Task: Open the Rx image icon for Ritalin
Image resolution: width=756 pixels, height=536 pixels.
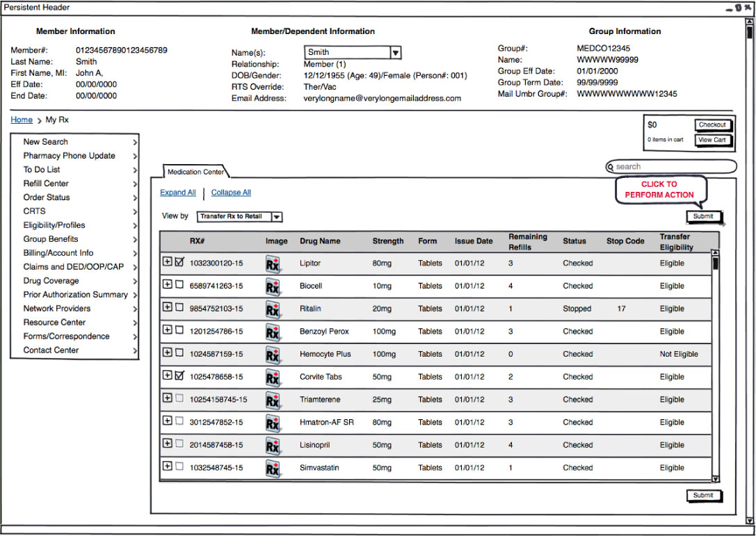Action: 273,309
